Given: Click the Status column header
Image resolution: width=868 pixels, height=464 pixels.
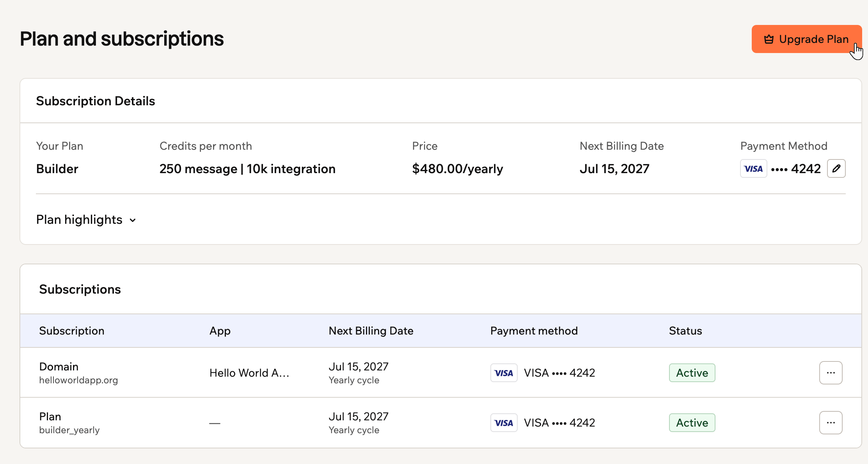Looking at the screenshot, I should pos(685,331).
